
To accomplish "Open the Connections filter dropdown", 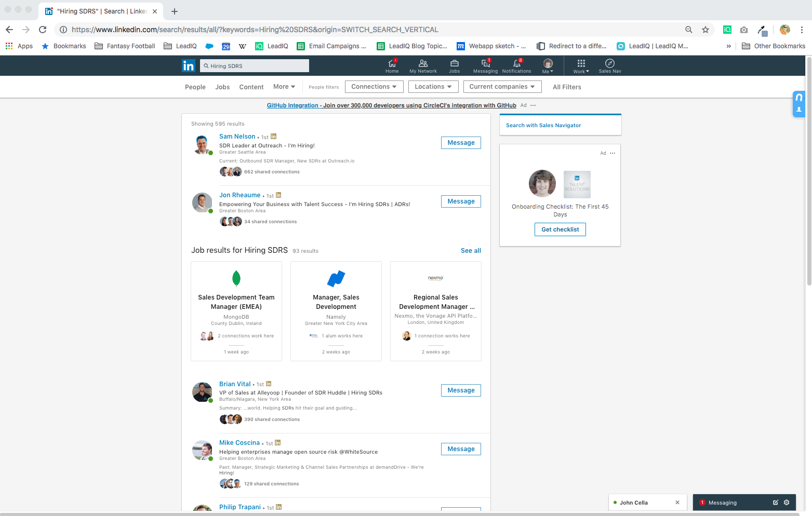I will point(374,87).
